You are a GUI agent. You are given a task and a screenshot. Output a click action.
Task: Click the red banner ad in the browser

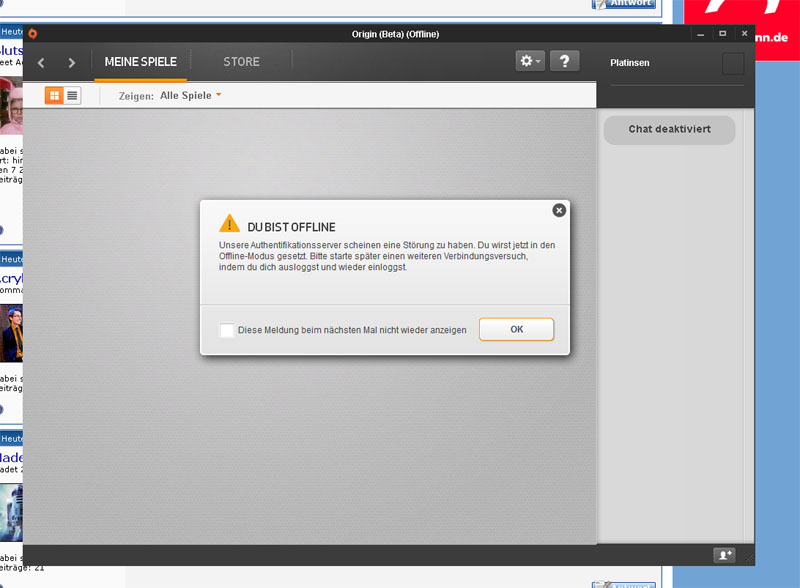tap(743, 30)
